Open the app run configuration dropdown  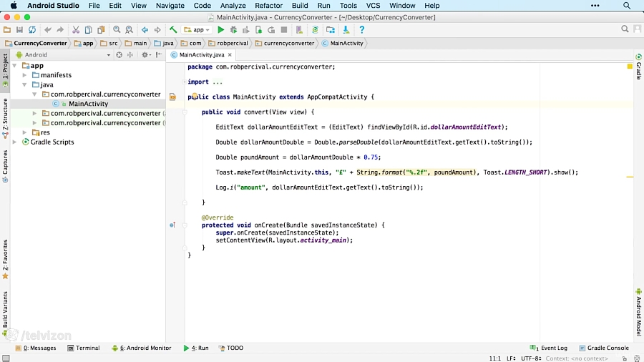(197, 30)
